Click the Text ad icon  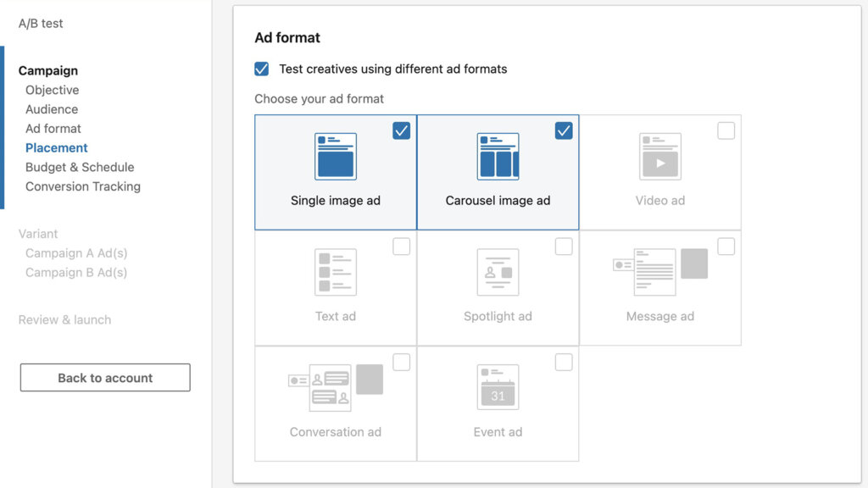pos(335,272)
